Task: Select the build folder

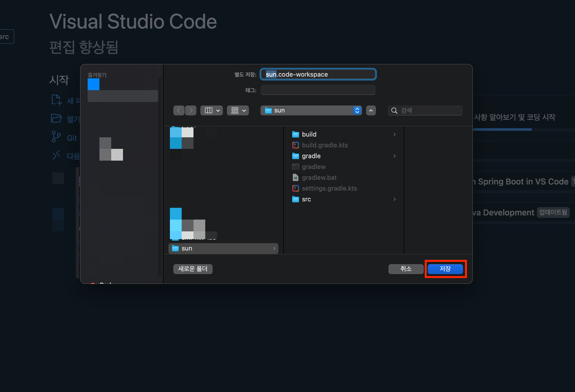Action: (x=309, y=134)
